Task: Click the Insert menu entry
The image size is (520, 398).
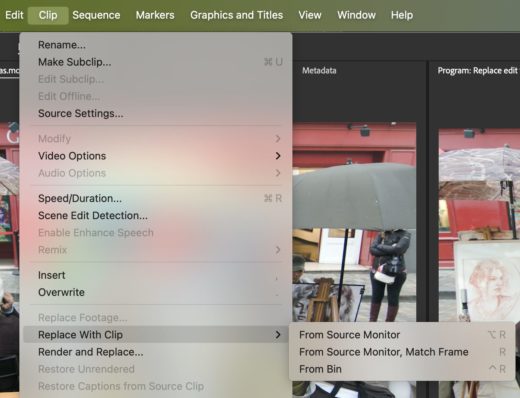Action: (x=157, y=275)
